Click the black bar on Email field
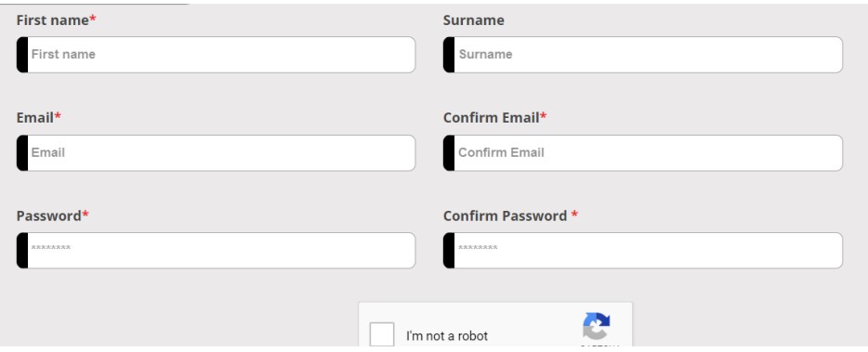This screenshot has width=868, height=352. tap(22, 152)
